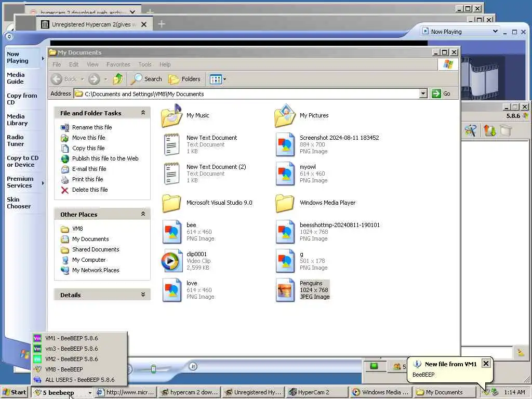This screenshot has height=399, width=532.
Task: Choose VM2 - BeeBEEP 5.8.6 window
Action: click(79, 359)
